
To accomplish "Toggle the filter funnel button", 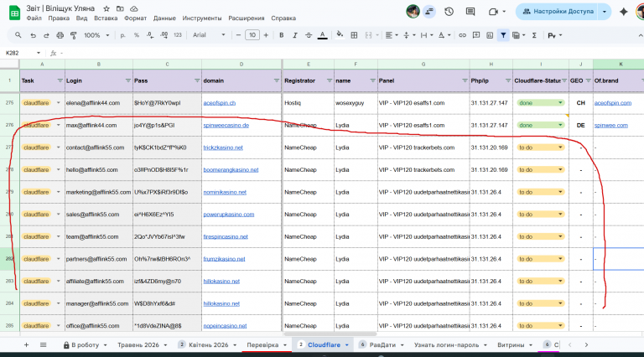I will (x=503, y=35).
